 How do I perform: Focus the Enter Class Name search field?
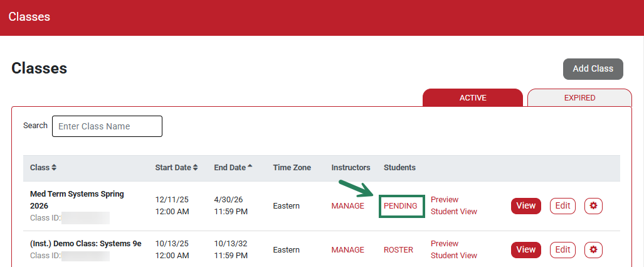click(107, 126)
